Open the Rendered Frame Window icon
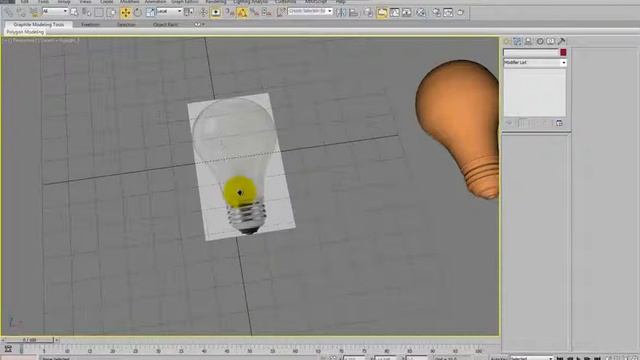Screen dimensions: 640x360 448,13
